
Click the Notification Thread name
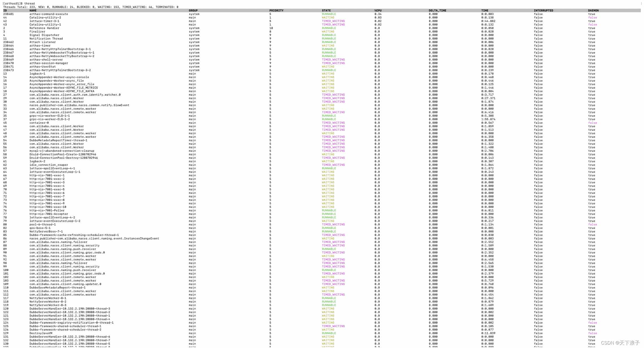[x=46, y=39]
